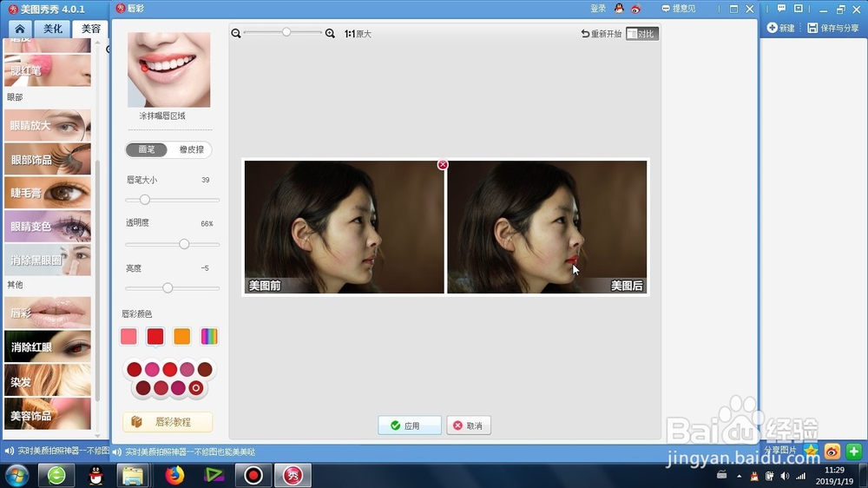Open the 消除红眼 red-eye removal tool
Screen dimensions: 868x488
click(x=48, y=346)
